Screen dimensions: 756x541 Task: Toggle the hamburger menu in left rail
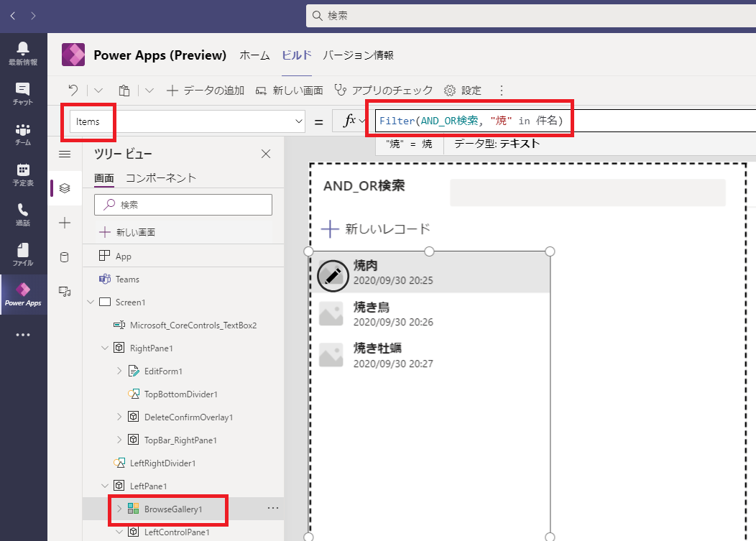point(65,154)
